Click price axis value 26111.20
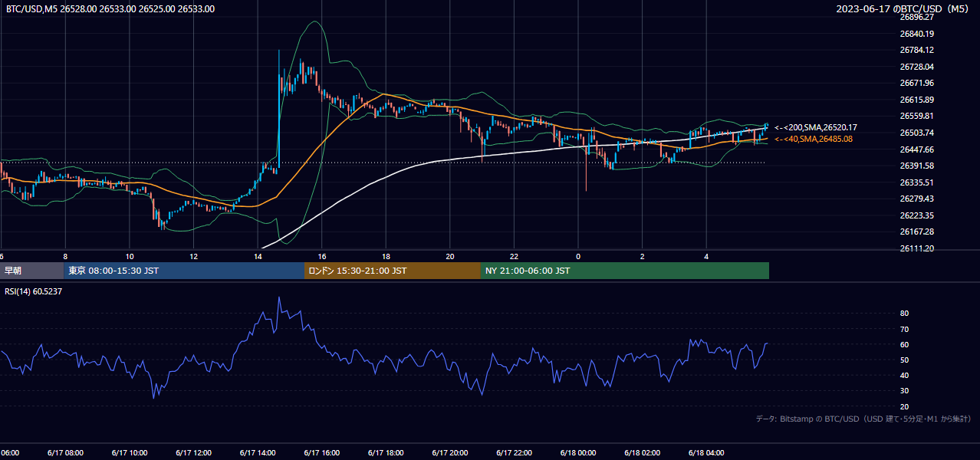 (x=917, y=248)
